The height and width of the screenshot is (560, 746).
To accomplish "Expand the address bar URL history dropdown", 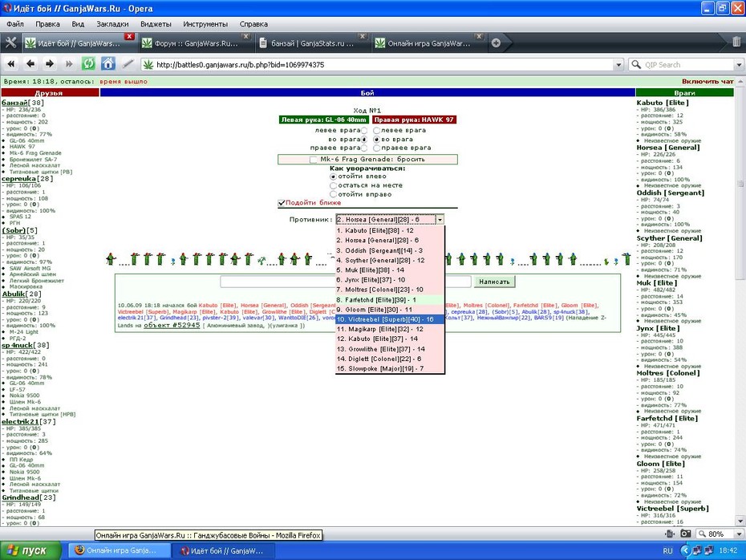I will tap(618, 65).
